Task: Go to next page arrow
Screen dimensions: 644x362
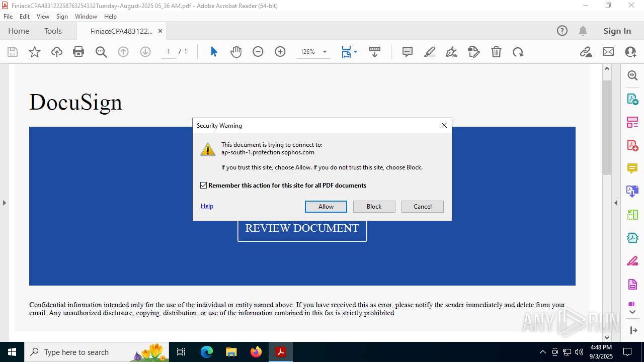Action: [145, 52]
